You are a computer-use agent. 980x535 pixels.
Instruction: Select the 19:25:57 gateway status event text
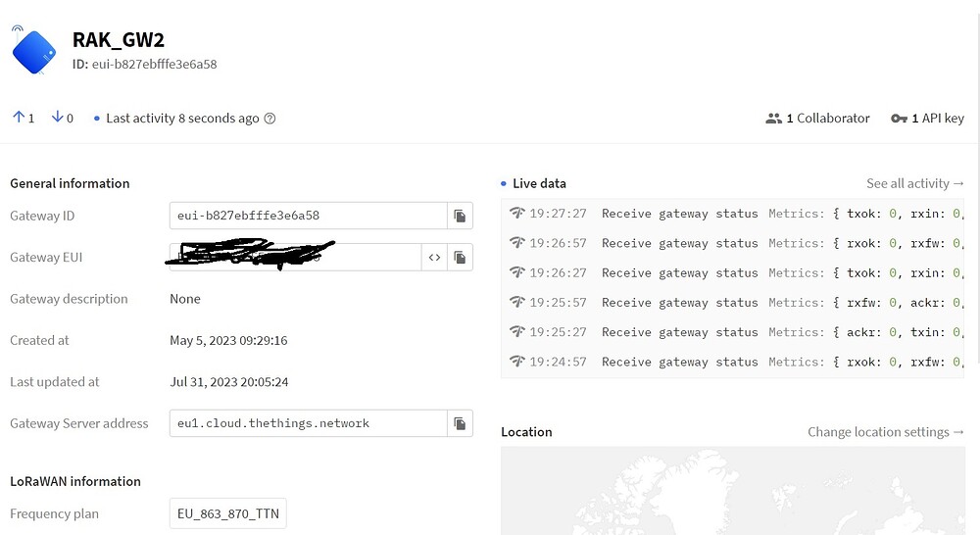680,303
